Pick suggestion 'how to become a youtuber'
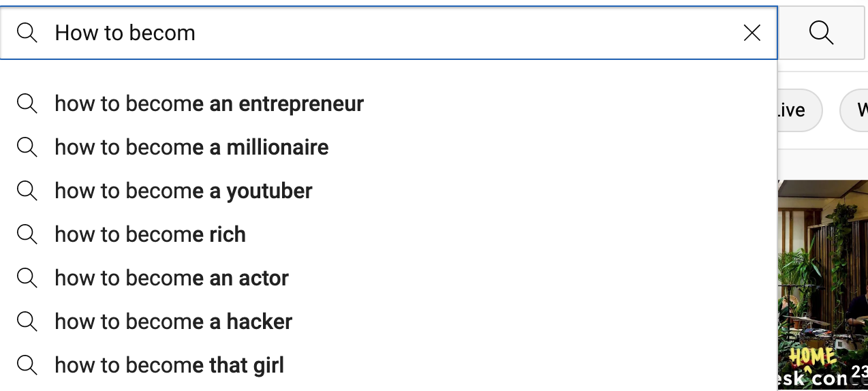 183,191
